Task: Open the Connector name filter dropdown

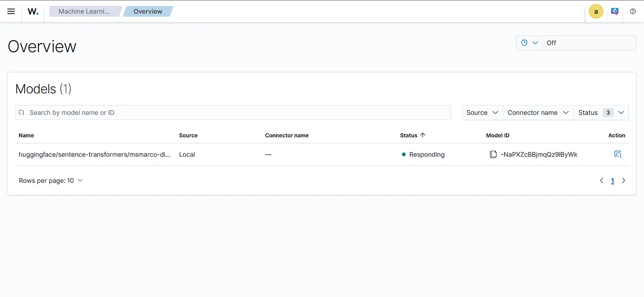Action: (538, 112)
